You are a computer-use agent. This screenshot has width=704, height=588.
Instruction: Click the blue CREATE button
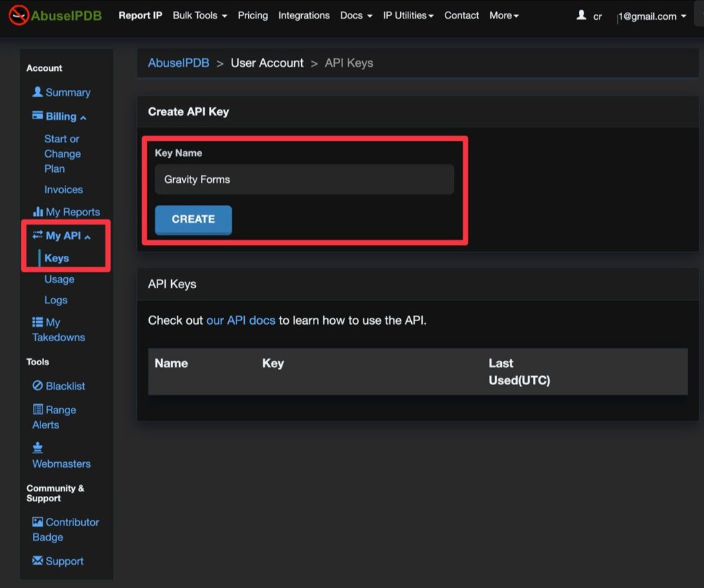tap(193, 219)
